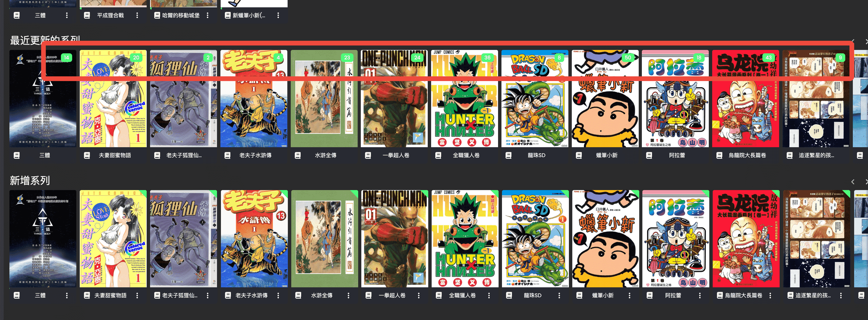Screen dimensions: 868x320
Task: Open the 烏龍院 cover in 最近更新的系列
Action: 745,99
